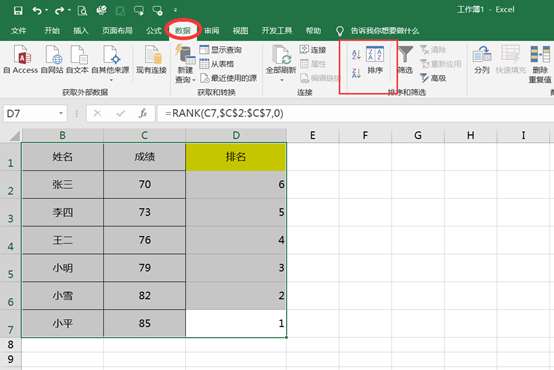The image size is (554, 370).
Task: Open New Query (新建查询) dropdown
Action: coord(185,64)
